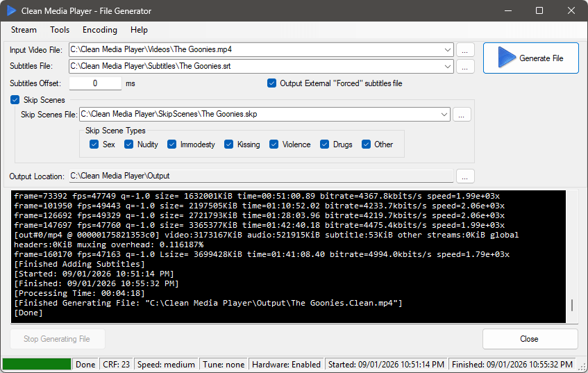Maximize the File Generator window
This screenshot has height=373, width=588.
click(x=539, y=10)
